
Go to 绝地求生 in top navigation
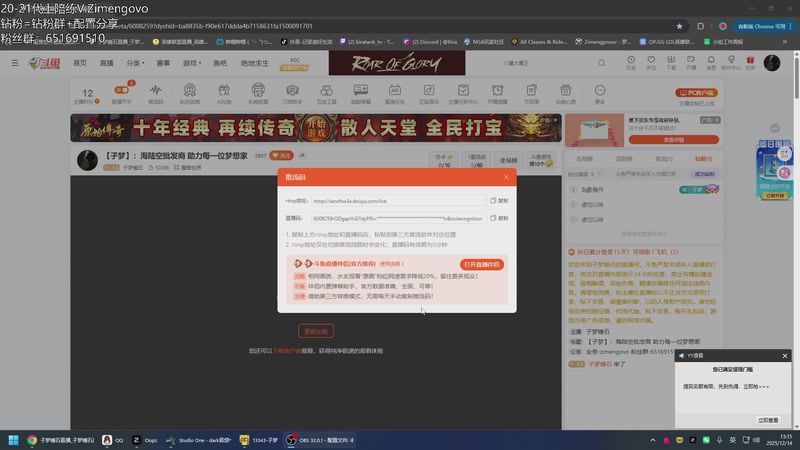click(255, 63)
